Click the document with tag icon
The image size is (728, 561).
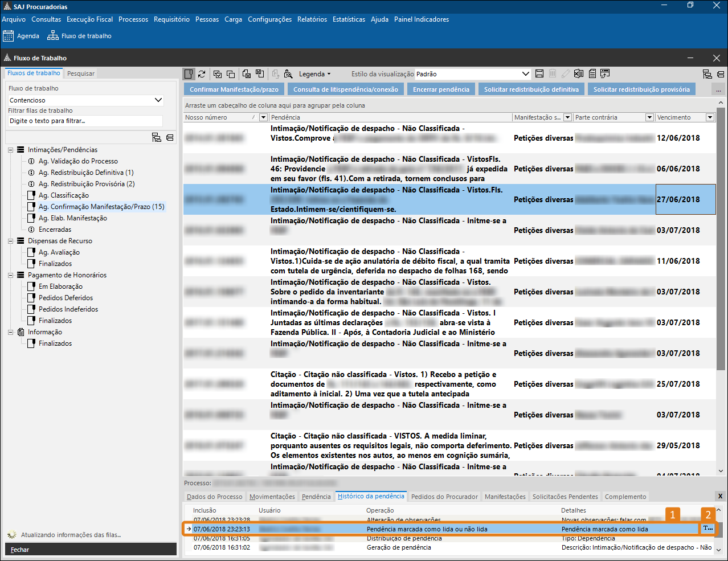260,74
